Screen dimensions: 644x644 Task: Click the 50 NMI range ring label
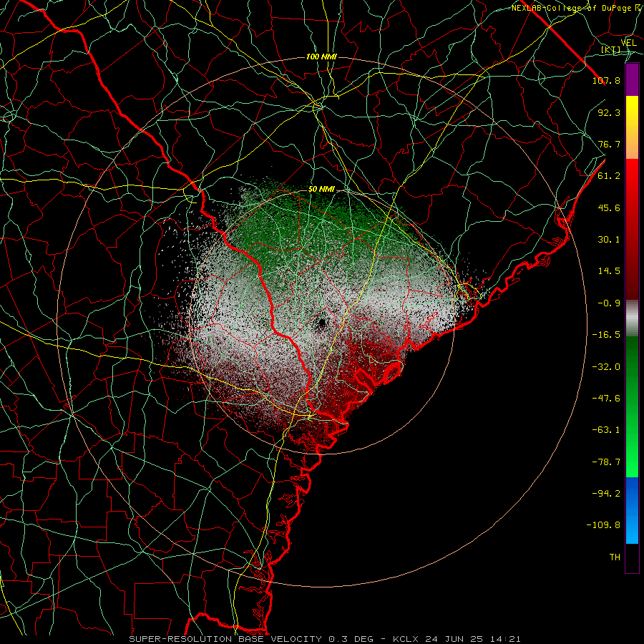321,190
